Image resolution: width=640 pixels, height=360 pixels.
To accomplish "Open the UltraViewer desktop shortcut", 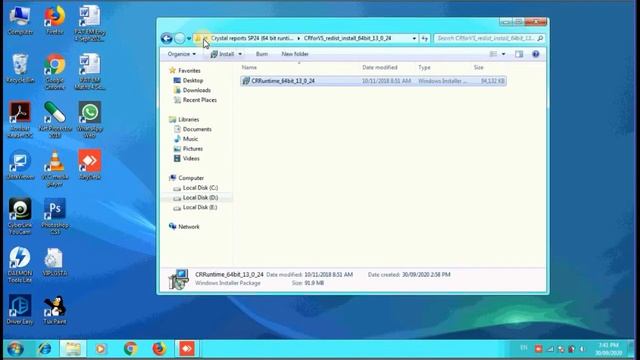I will (20, 165).
